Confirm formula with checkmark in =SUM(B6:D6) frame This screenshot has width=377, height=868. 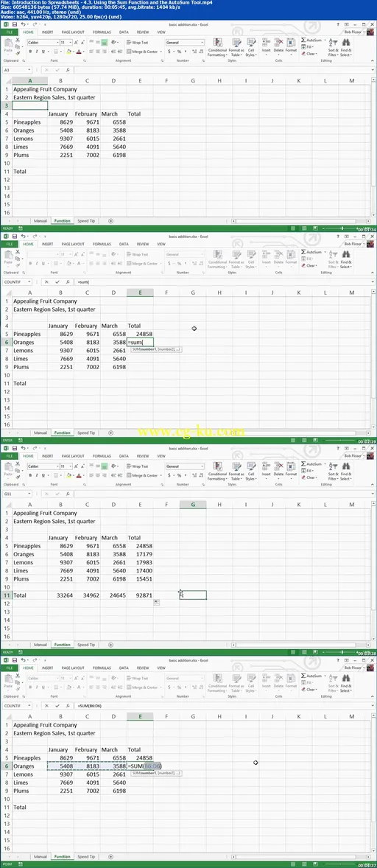click(57, 706)
